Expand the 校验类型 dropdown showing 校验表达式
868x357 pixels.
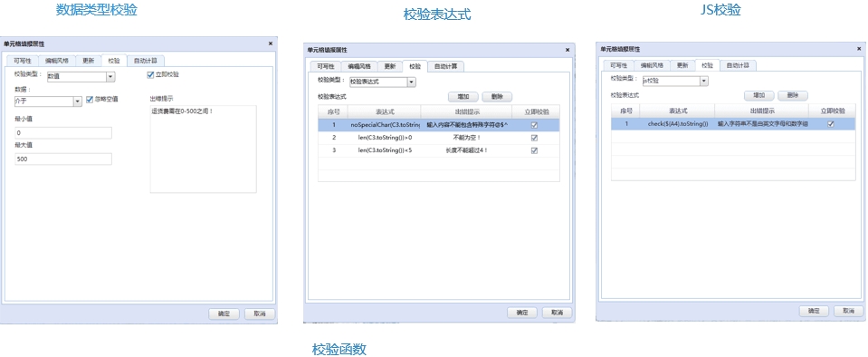(411, 82)
